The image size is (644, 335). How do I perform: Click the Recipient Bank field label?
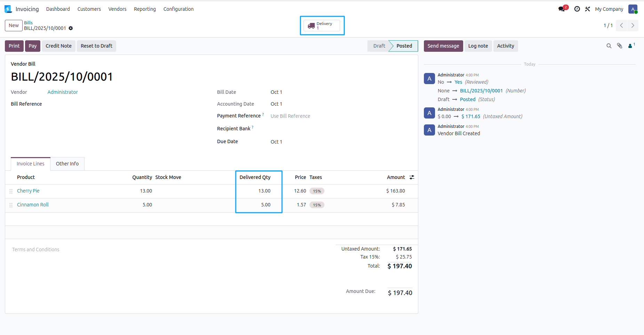coord(234,129)
